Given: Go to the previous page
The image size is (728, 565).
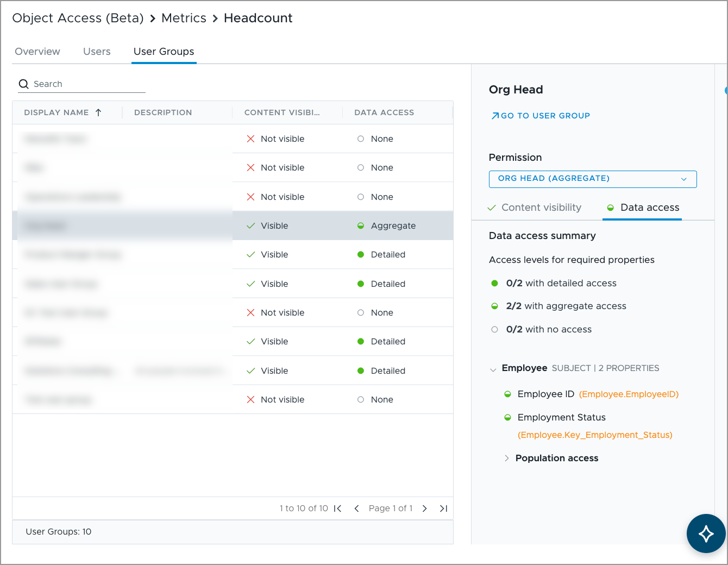Looking at the screenshot, I should tap(356, 508).
